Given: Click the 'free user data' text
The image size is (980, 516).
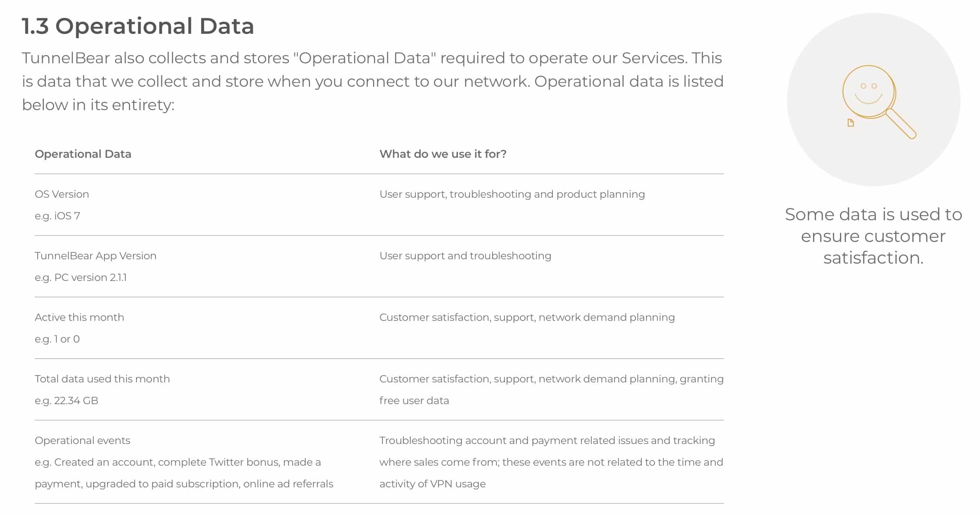Looking at the screenshot, I should tap(414, 401).
